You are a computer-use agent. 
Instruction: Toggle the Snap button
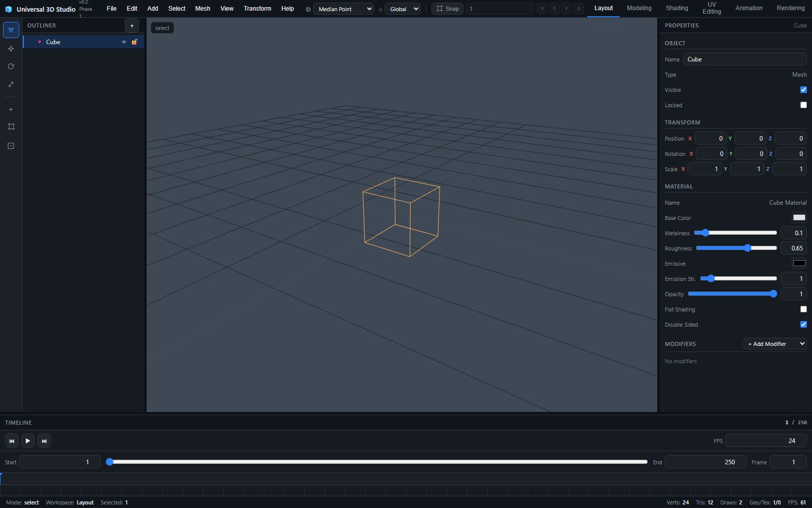[447, 9]
